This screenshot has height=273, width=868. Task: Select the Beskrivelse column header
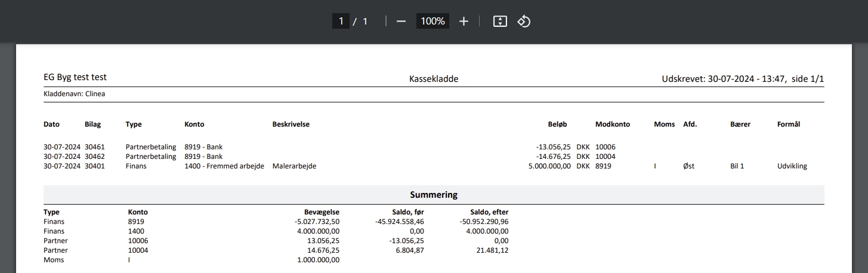[291, 124]
